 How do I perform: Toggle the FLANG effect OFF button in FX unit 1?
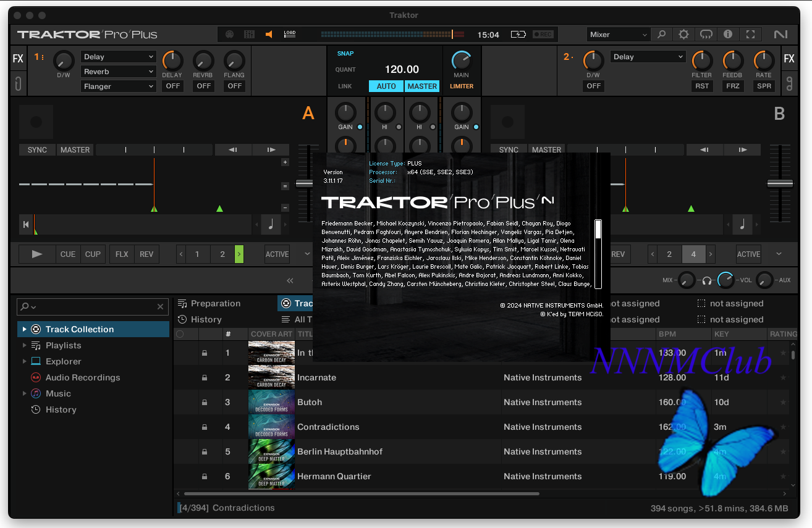coord(235,86)
